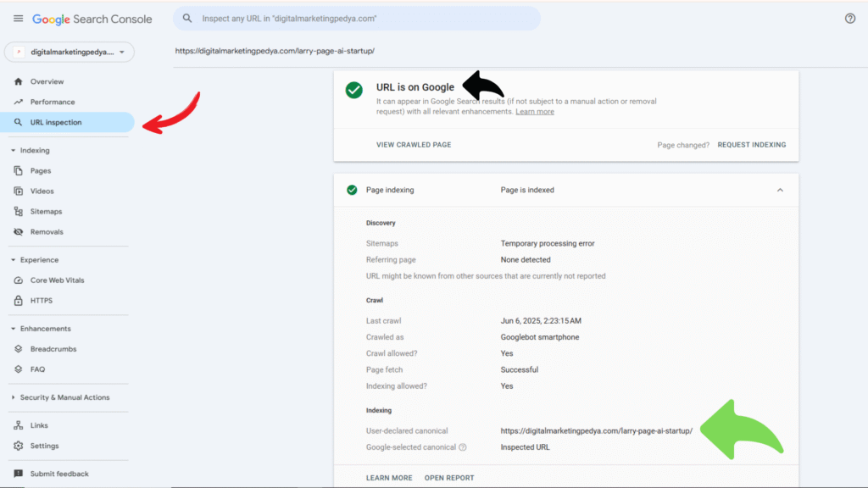The image size is (868, 488).
Task: Click the Settings gear icon
Action: pyautogui.click(x=19, y=446)
